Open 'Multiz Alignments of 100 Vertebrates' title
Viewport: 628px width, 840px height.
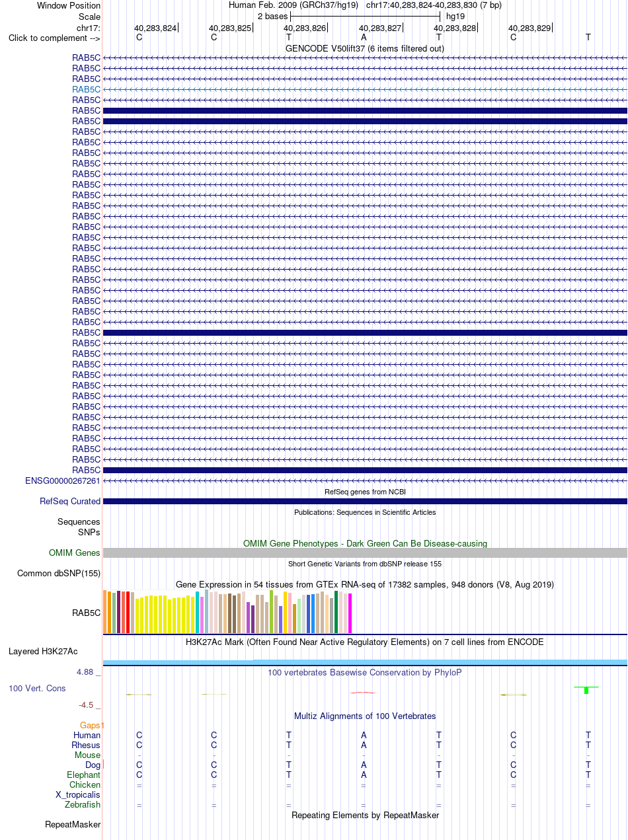tap(365, 716)
